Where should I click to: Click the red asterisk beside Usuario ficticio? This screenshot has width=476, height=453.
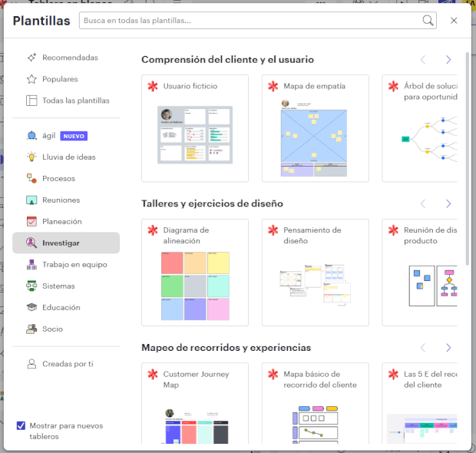[153, 86]
